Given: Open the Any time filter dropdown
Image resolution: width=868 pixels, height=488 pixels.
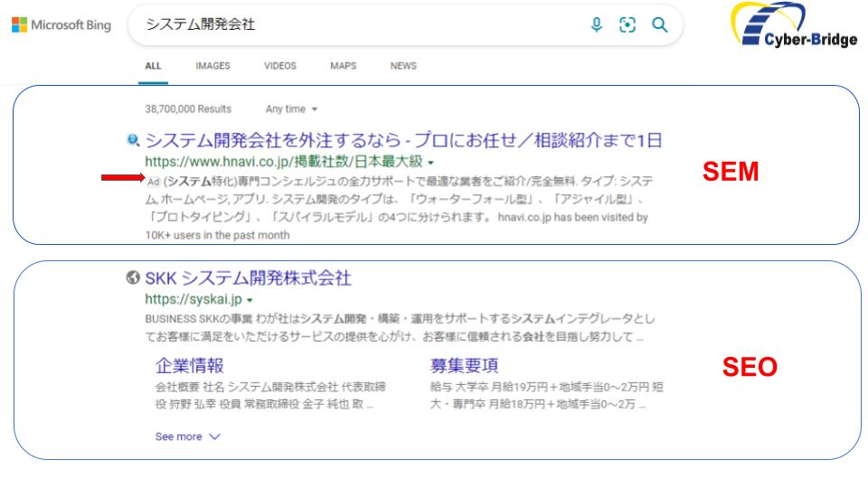Looking at the screenshot, I should (x=291, y=109).
